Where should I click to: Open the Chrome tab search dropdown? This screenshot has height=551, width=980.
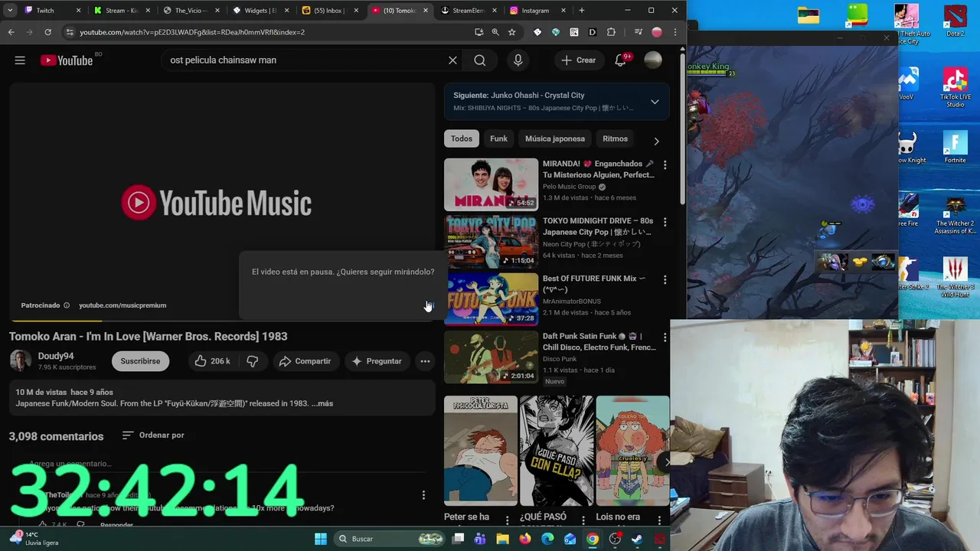click(x=10, y=11)
